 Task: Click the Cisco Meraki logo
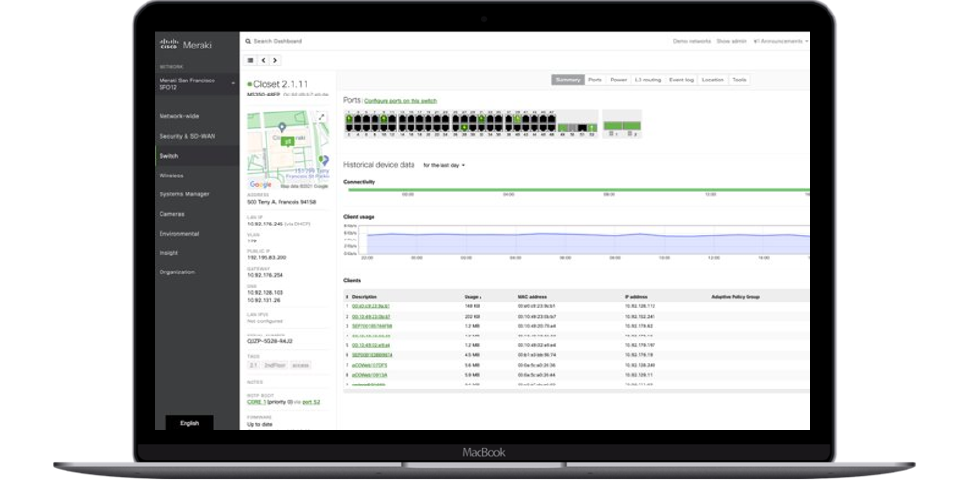pyautogui.click(x=180, y=42)
